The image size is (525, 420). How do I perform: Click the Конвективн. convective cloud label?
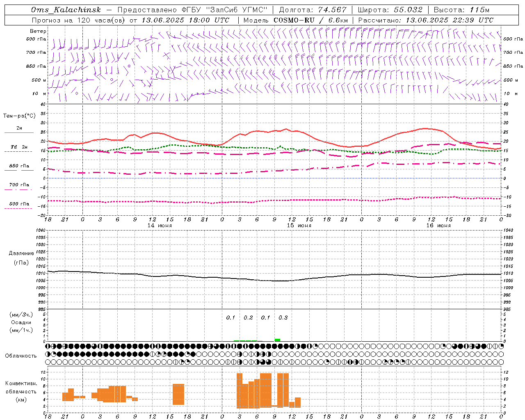pos(21,383)
